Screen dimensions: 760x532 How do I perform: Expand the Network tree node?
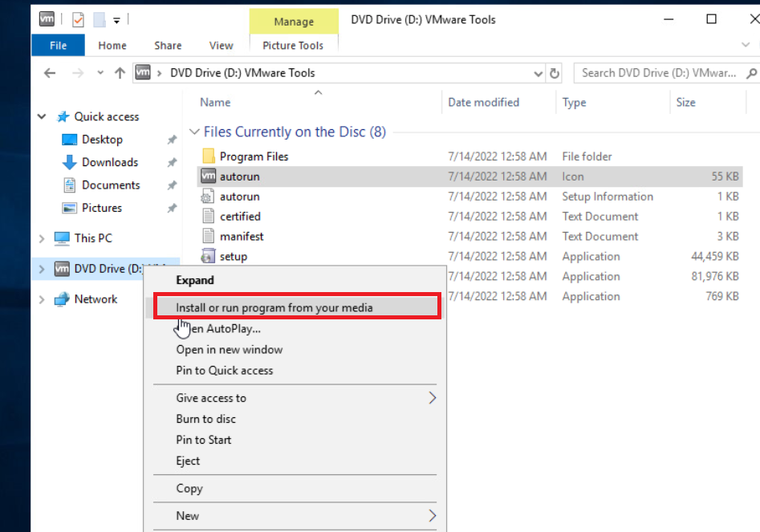(42, 299)
